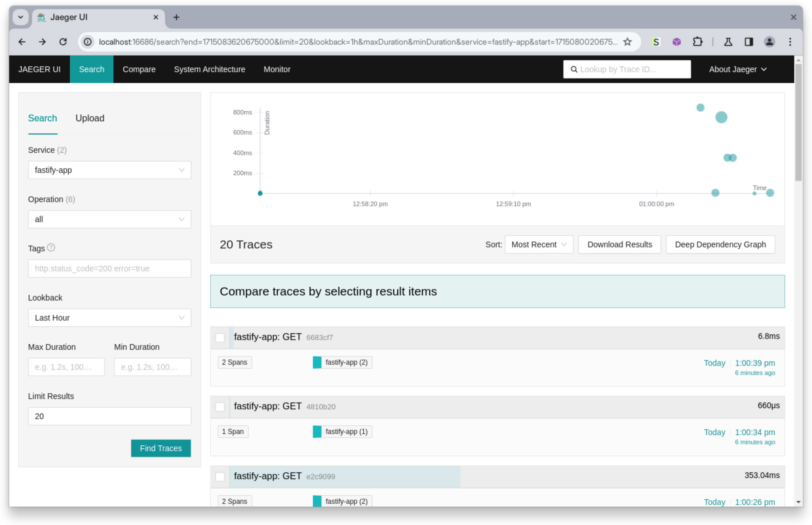Select checkbox for trace 6683cf7
Image resolution: width=812 pixels, height=525 pixels.
220,337
